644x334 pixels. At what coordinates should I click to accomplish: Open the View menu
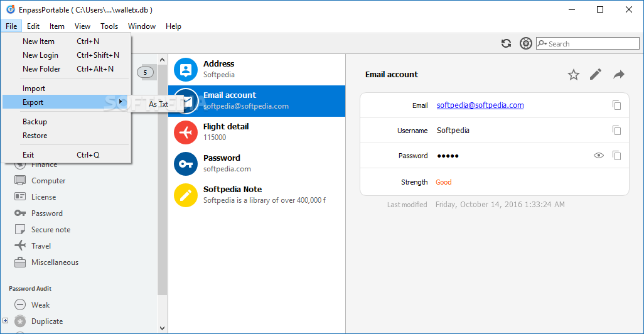coord(83,26)
